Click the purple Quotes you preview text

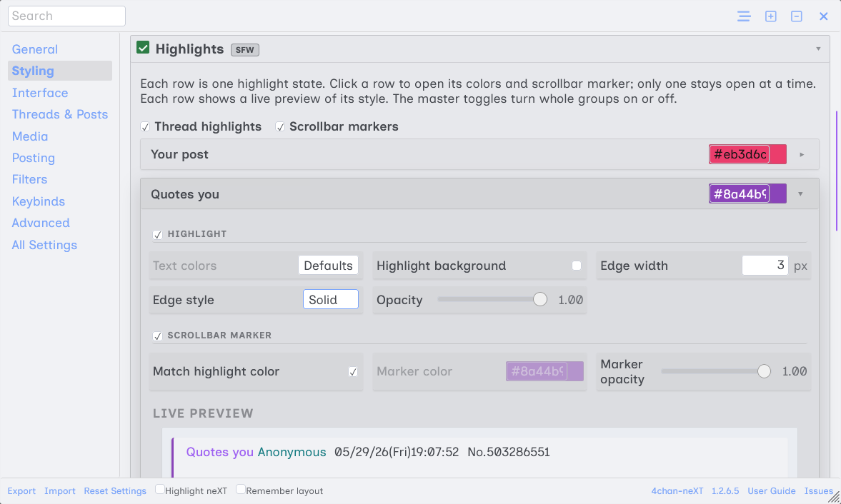(220, 452)
